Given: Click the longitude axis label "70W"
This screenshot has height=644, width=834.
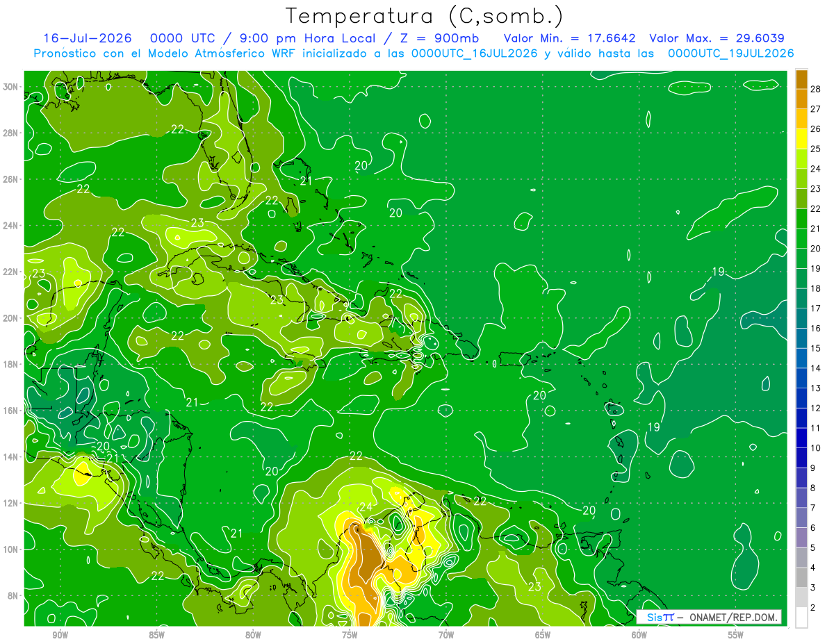Looking at the screenshot, I should tap(446, 635).
